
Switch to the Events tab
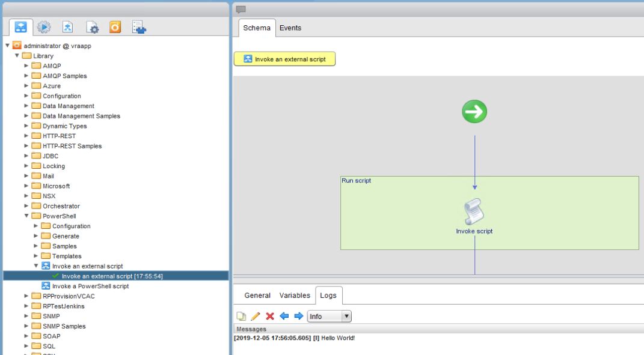[x=289, y=28]
